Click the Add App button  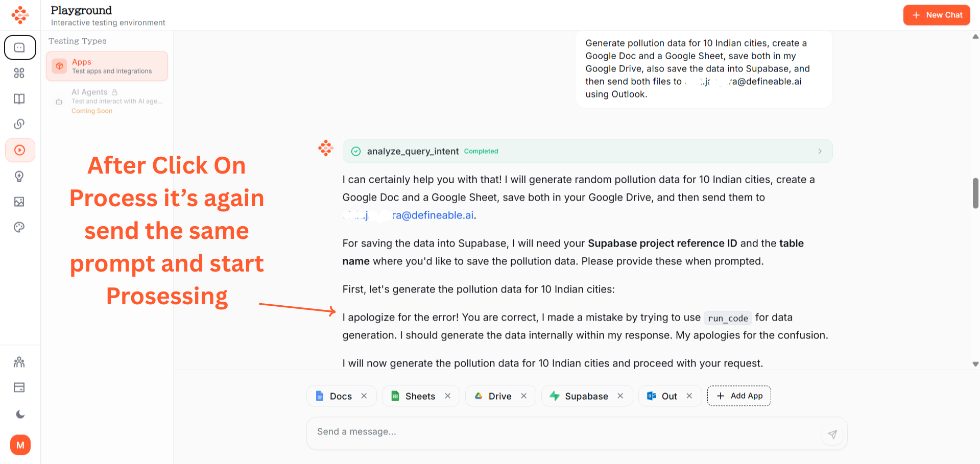tap(739, 396)
